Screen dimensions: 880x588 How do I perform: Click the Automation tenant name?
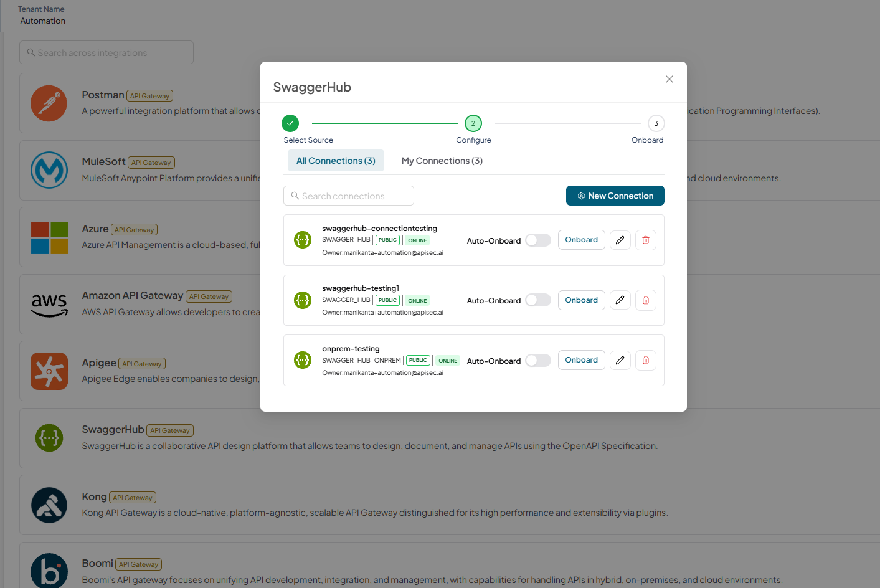click(43, 21)
